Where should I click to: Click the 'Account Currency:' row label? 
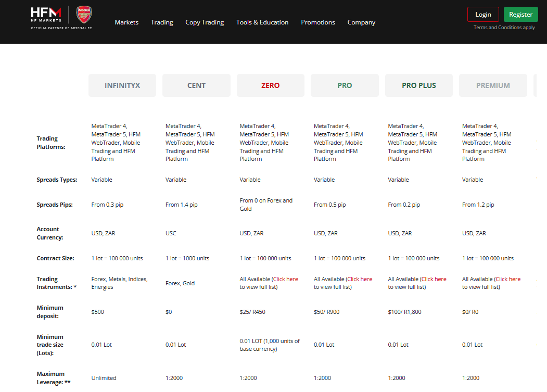tap(50, 233)
